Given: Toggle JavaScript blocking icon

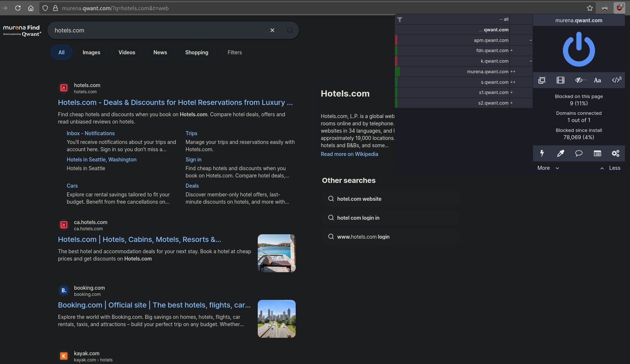Looking at the screenshot, I should click(x=616, y=80).
